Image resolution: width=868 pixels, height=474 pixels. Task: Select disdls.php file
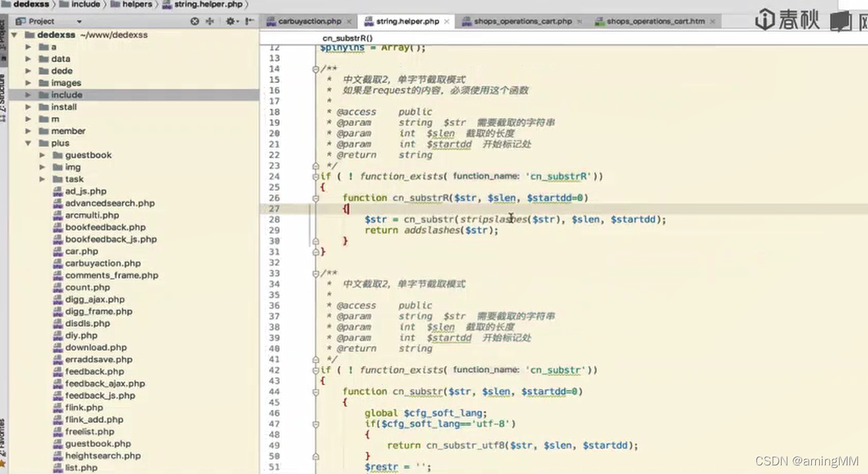tap(87, 323)
